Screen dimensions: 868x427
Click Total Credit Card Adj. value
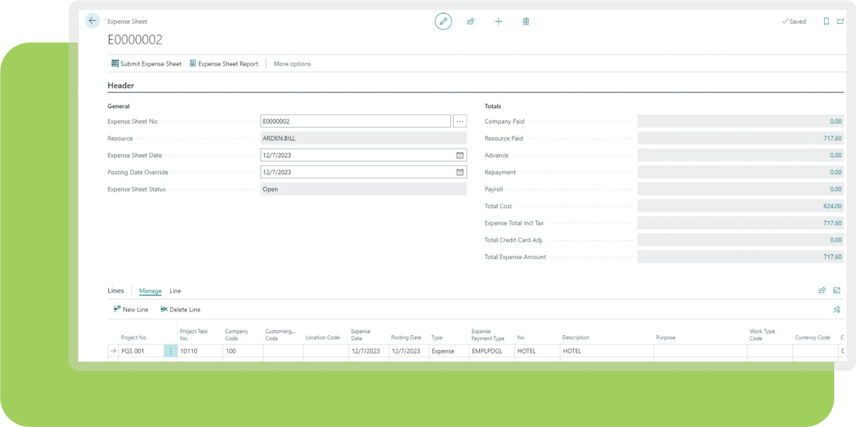pos(740,240)
